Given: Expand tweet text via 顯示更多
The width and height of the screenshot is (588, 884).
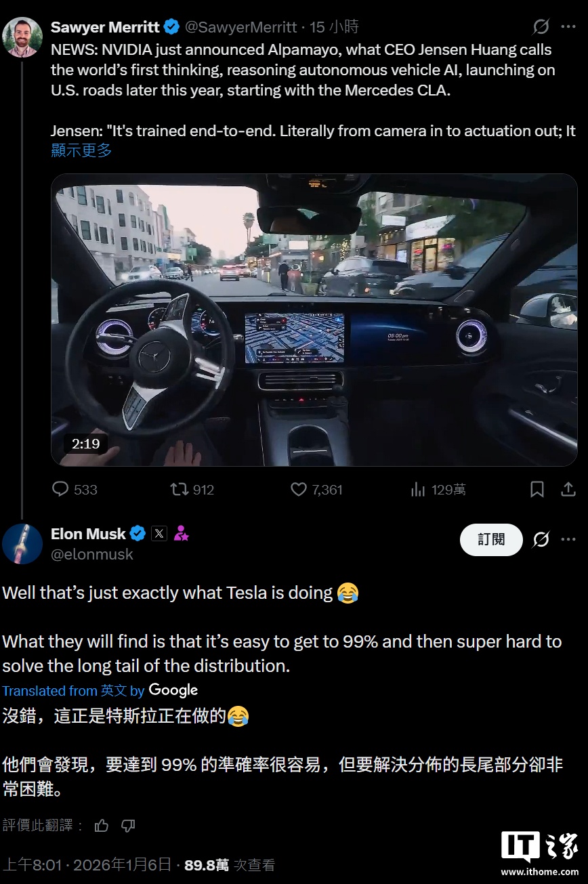Looking at the screenshot, I should [x=81, y=150].
